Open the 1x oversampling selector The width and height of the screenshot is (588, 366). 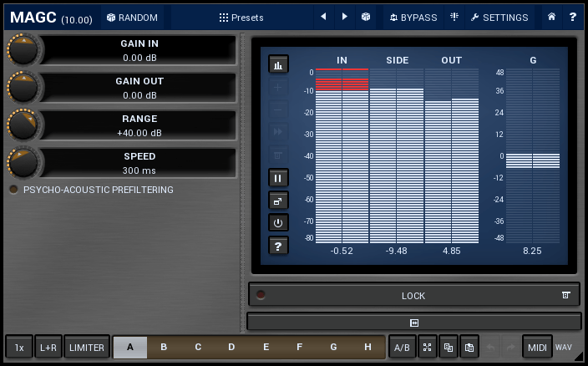click(19, 347)
